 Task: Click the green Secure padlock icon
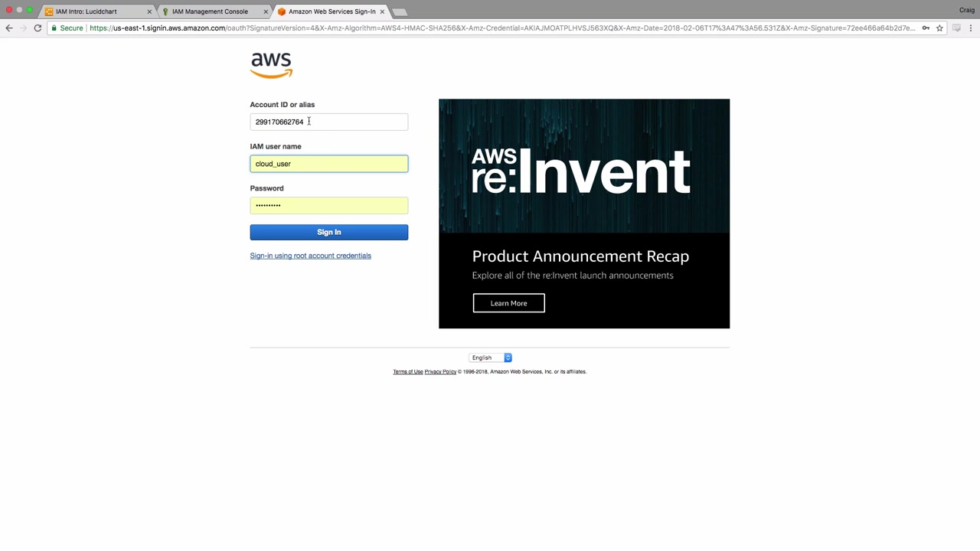pyautogui.click(x=54, y=28)
